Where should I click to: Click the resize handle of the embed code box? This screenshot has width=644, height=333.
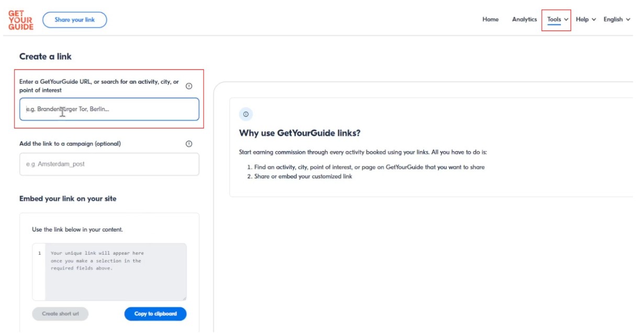pos(184,297)
